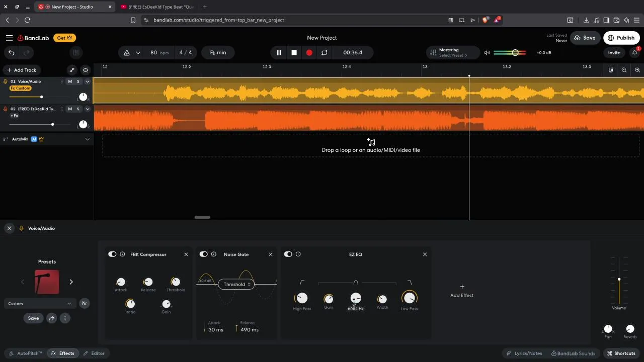Pause playback with the pause button

coord(279,52)
